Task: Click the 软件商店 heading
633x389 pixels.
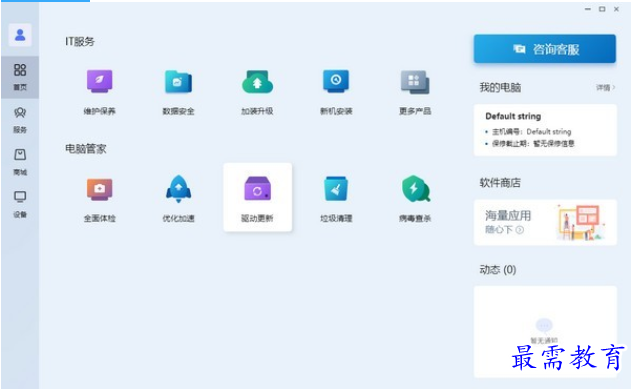Action: tap(500, 183)
